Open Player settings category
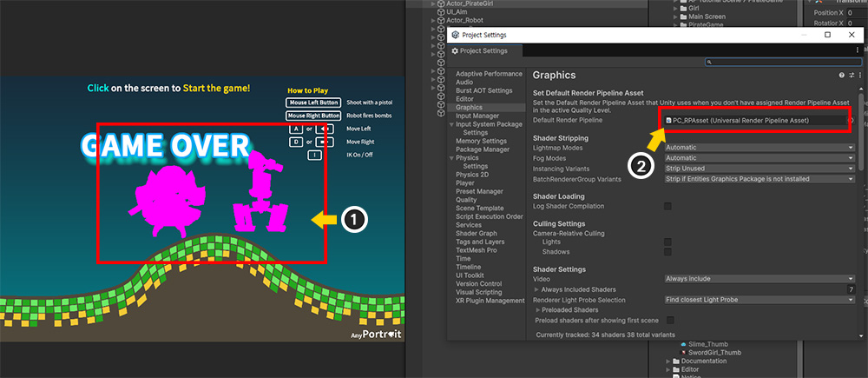Screen dimensions: 868x378 click(465, 182)
